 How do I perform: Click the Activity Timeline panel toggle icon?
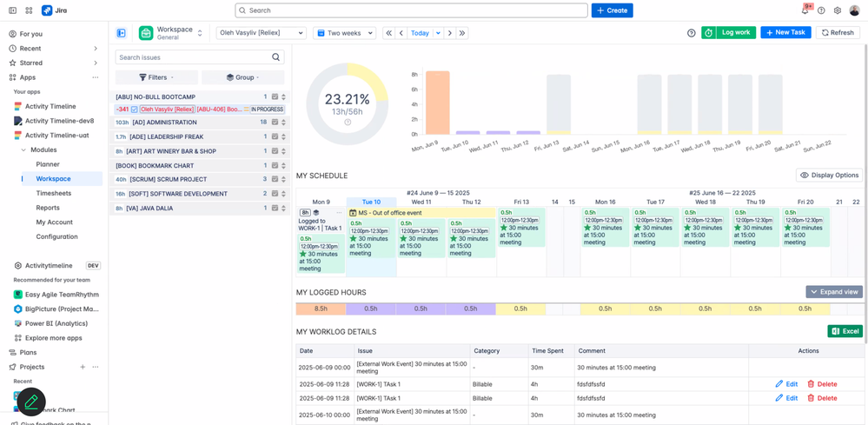122,33
